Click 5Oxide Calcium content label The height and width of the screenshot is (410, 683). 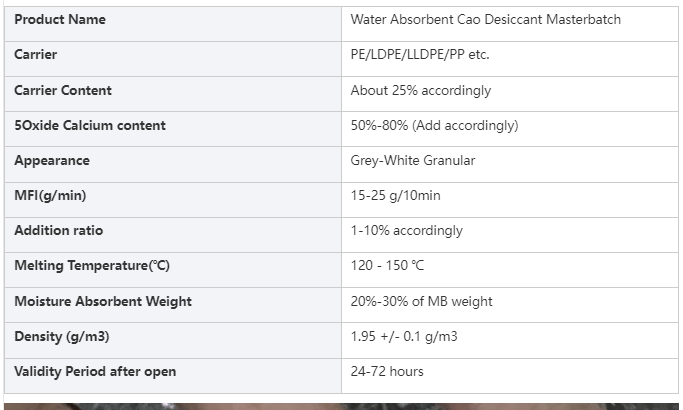pyautogui.click(x=90, y=125)
